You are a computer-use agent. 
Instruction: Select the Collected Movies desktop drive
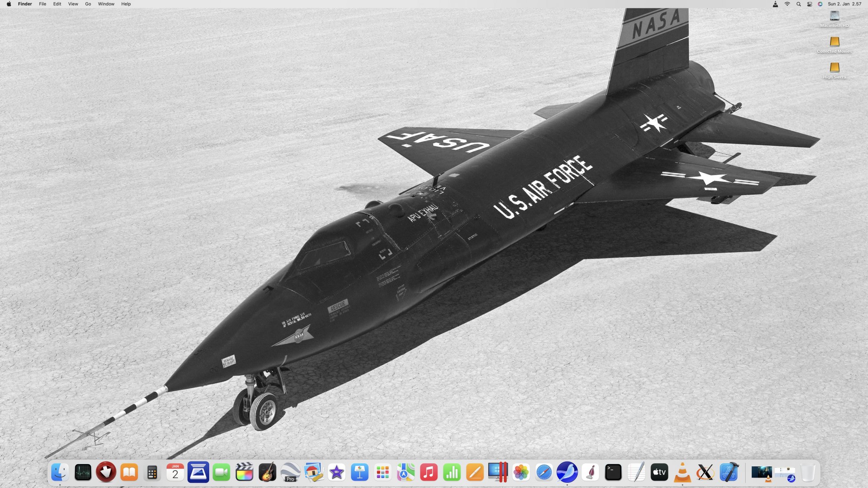pyautogui.click(x=834, y=42)
